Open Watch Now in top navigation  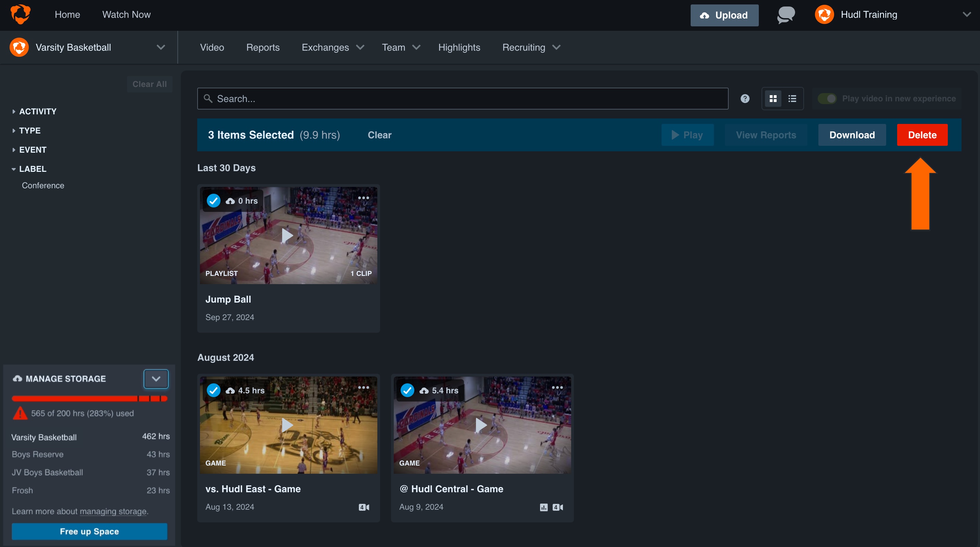pos(126,14)
